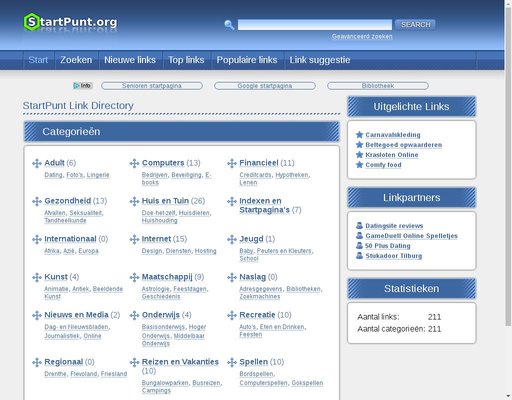Open the Hosting subcategory link
512x400 pixels.
(x=206, y=251)
